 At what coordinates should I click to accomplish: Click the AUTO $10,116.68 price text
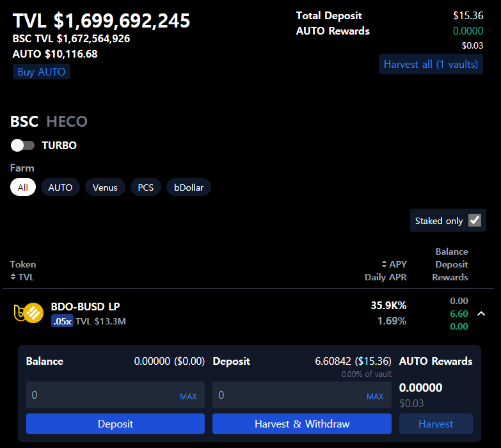[55, 54]
